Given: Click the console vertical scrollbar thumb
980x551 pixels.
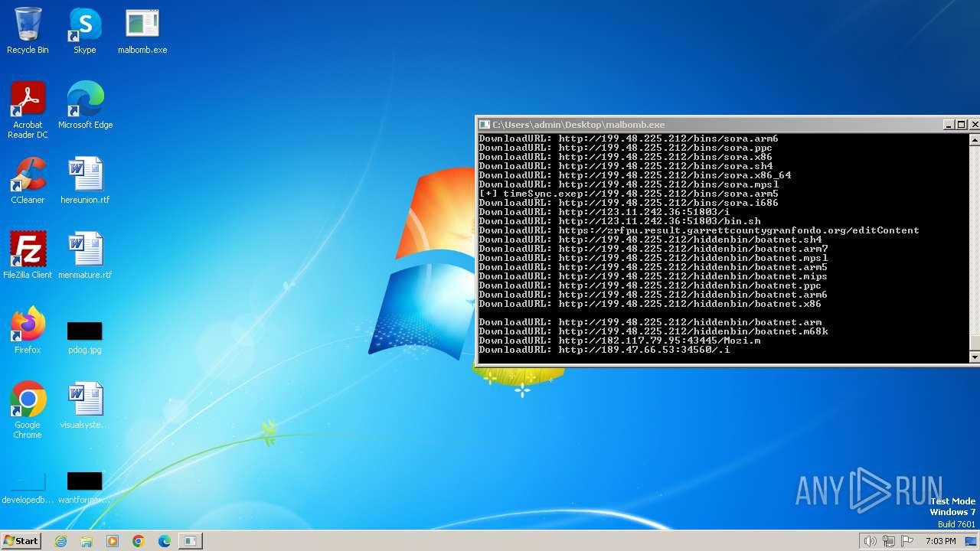Looking at the screenshot, I should 974,344.
